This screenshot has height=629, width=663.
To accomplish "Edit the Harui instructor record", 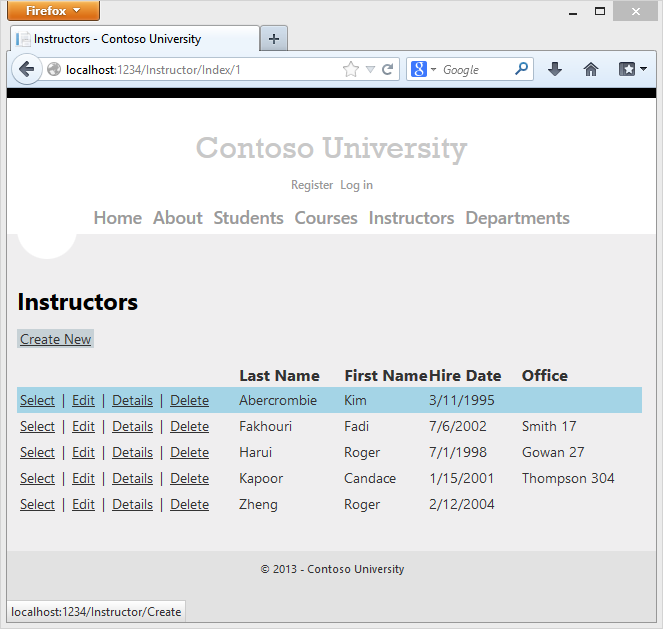I will coord(83,453).
